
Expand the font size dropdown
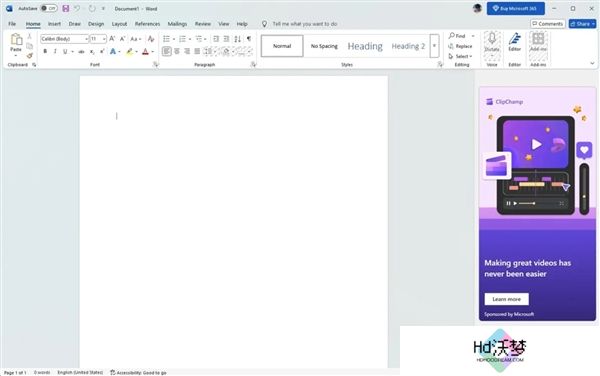click(x=104, y=39)
